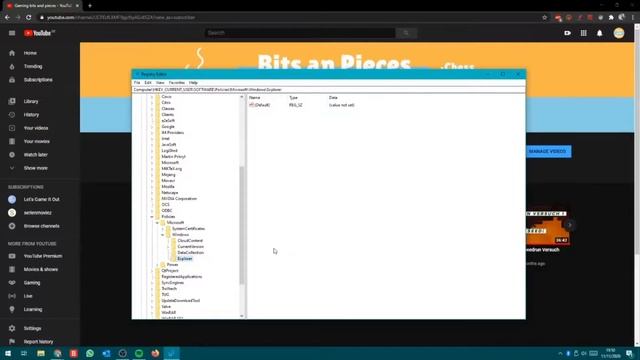Image resolution: width=640 pixels, height=360 pixels.
Task: Select the DataCollection registry key
Action: tap(190, 253)
